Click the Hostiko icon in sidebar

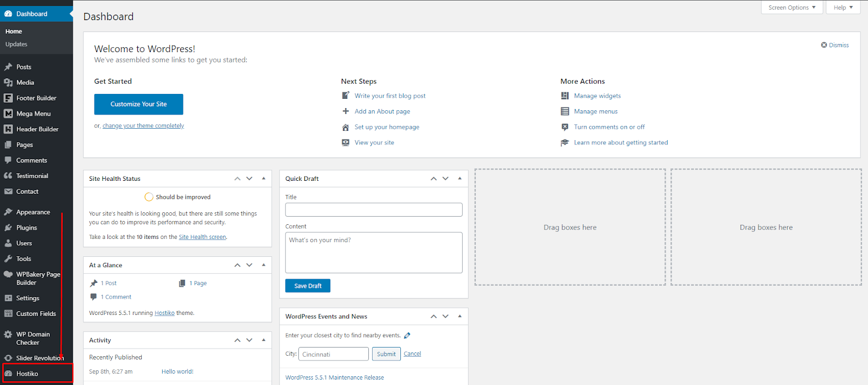point(8,374)
